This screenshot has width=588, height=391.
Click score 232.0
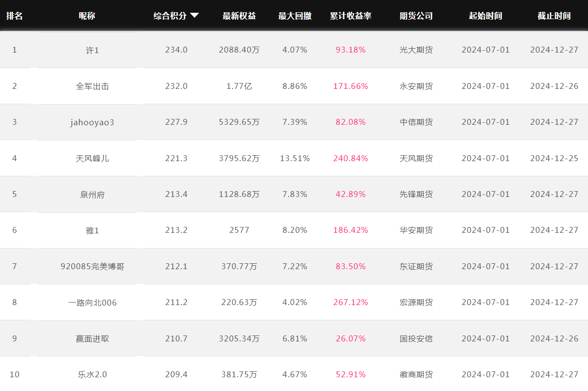[176, 86]
